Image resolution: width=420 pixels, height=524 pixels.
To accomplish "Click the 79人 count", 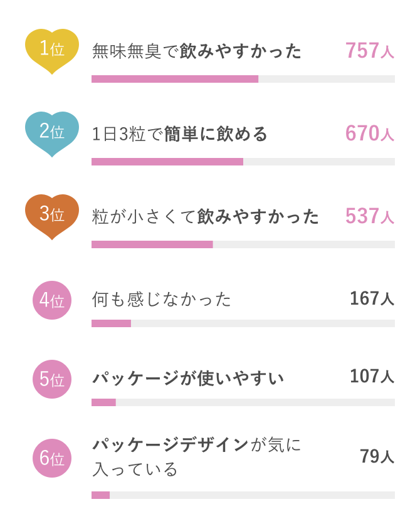I will pos(377,456).
